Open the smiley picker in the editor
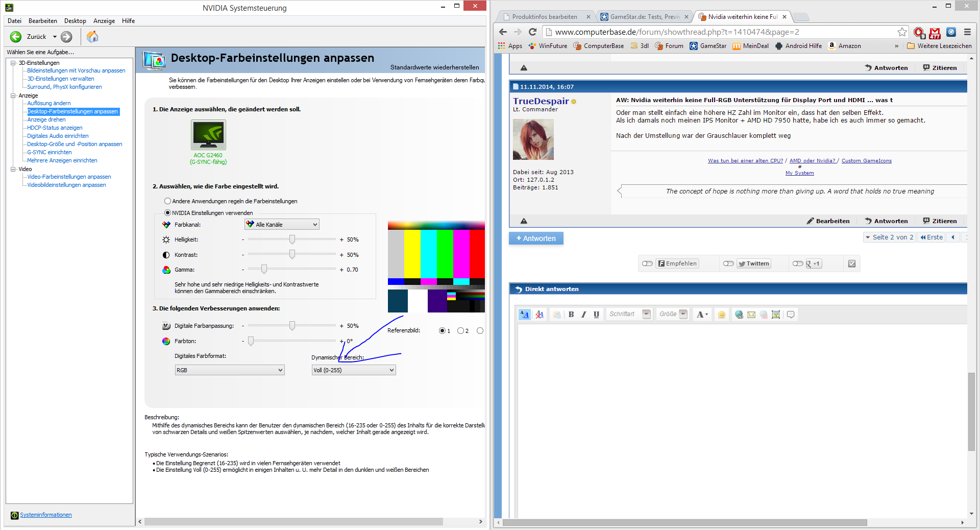This screenshot has height=530, width=980. (722, 315)
